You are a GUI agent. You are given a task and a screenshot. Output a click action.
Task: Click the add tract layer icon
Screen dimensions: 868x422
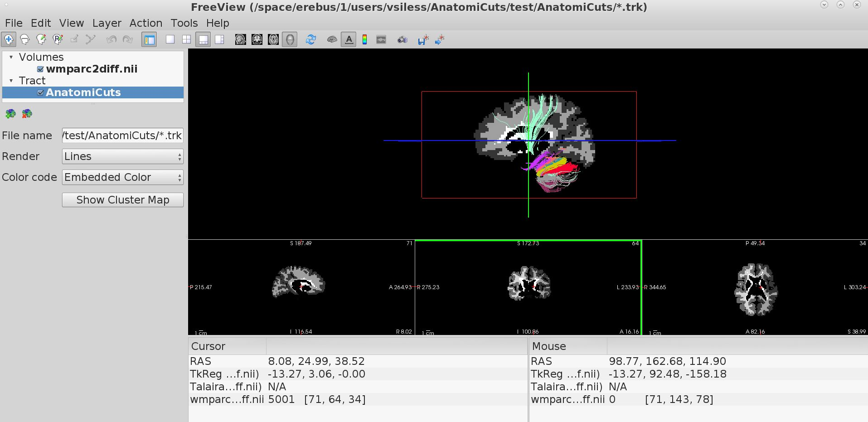(x=10, y=113)
